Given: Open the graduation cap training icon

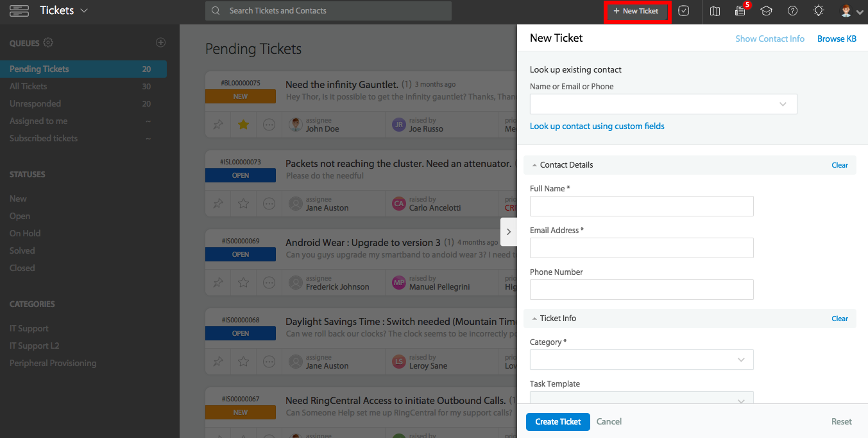Looking at the screenshot, I should pyautogui.click(x=766, y=11).
